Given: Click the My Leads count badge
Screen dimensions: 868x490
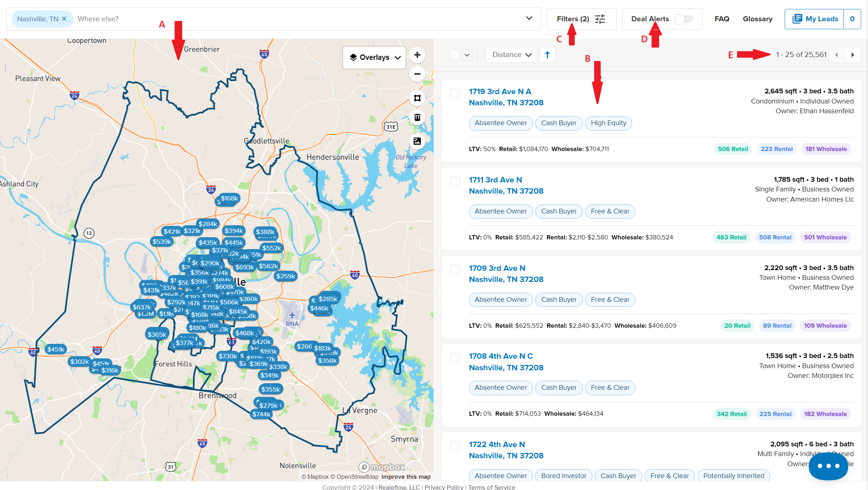Looking at the screenshot, I should pyautogui.click(x=852, y=19).
